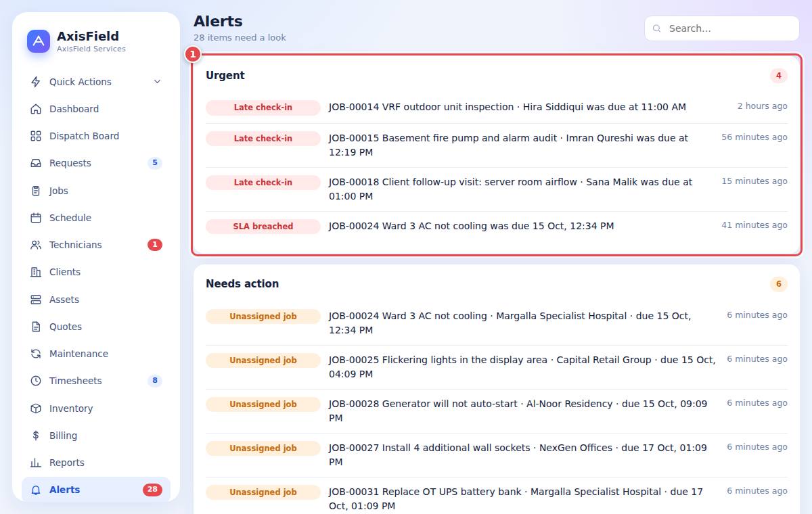Open Dashboard from the sidebar
The image size is (812, 514).
(96, 109)
